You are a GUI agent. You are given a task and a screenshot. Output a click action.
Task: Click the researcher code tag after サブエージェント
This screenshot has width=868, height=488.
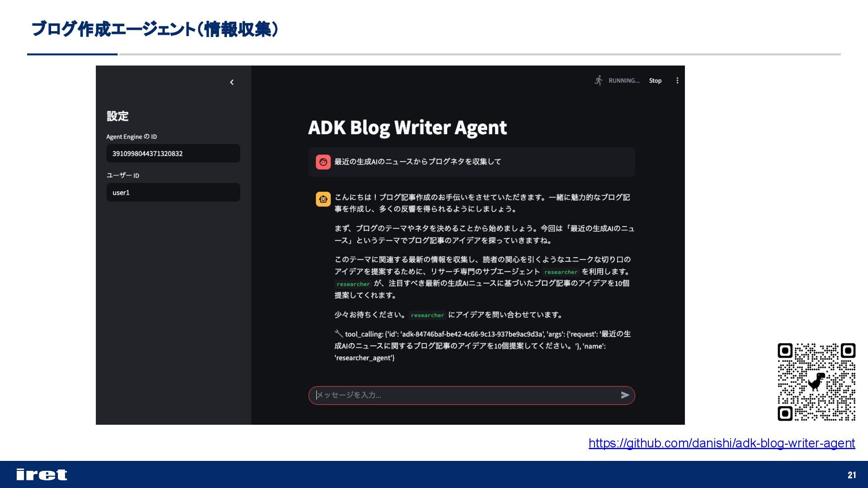pos(561,272)
